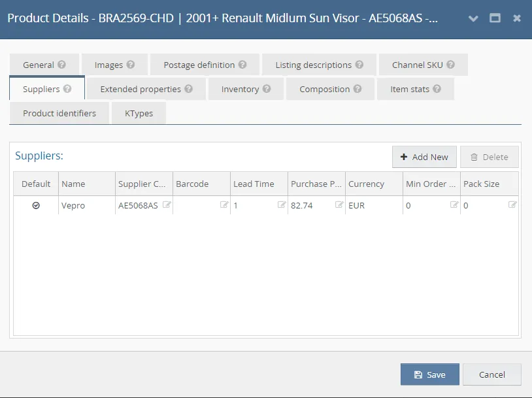Sort by Supplier C... column header
532x398 pixels.
point(144,184)
